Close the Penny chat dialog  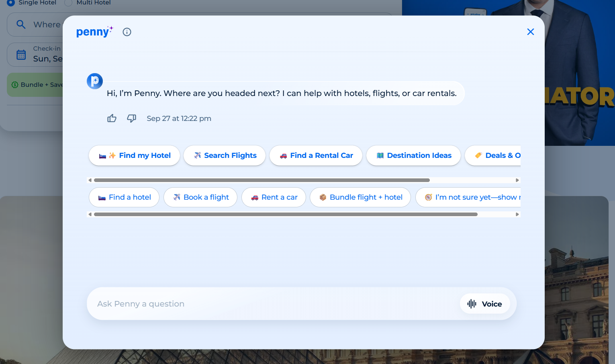[530, 32]
